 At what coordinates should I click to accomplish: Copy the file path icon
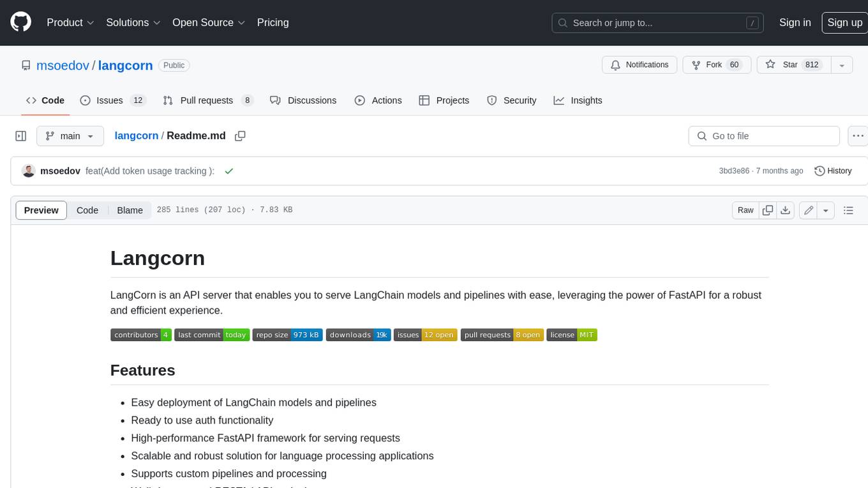[x=240, y=136]
